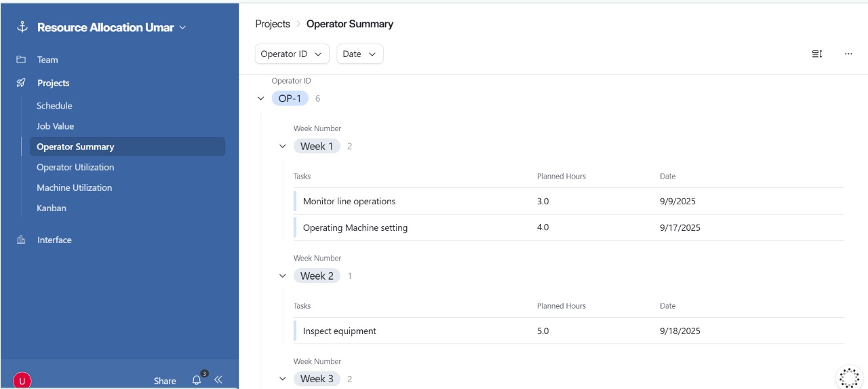Open the Kanban view in sidebar
Viewport: 868px width, 389px height.
pyautogui.click(x=52, y=208)
